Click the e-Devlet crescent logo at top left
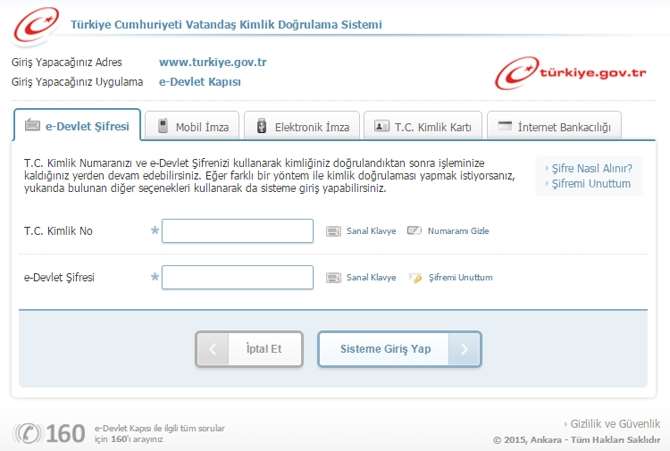This screenshot has height=451, width=670. pyautogui.click(x=36, y=25)
